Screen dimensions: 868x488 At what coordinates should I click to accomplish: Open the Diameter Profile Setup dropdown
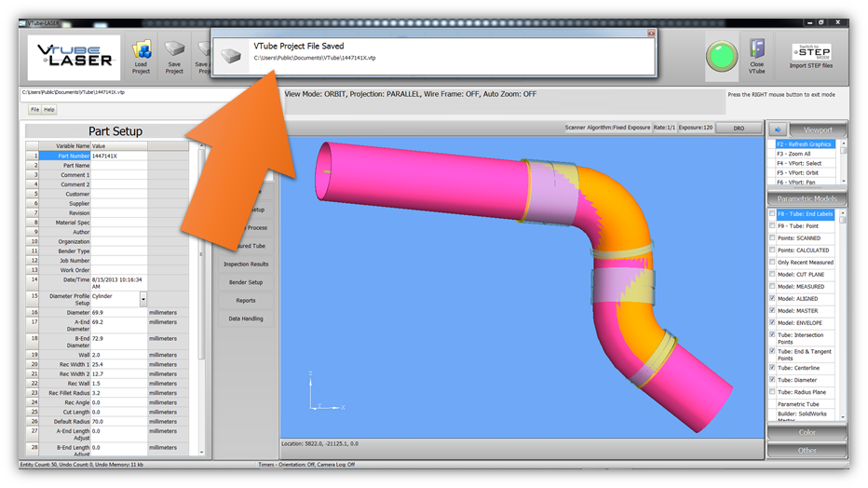pyautogui.click(x=143, y=300)
